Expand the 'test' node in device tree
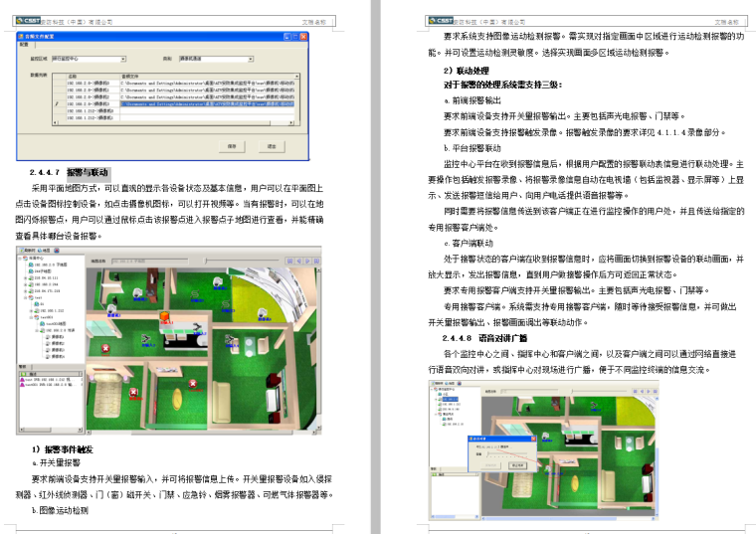Screen dimensions: 756x534 click(x=27, y=296)
